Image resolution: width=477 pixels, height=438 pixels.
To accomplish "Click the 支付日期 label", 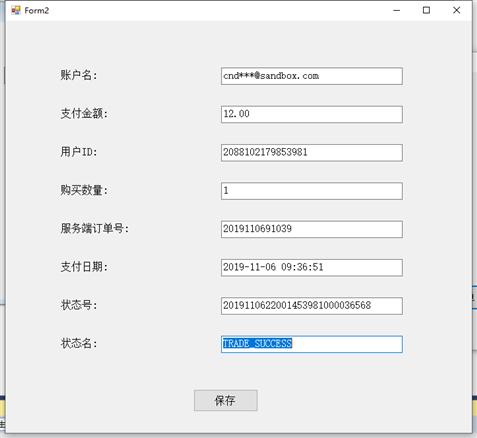I will coord(84,267).
